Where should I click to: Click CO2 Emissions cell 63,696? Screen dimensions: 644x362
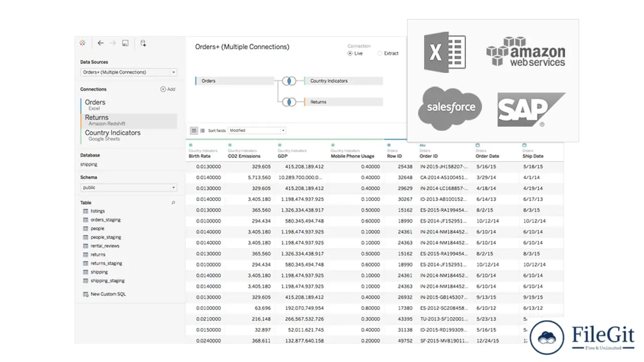[x=262, y=308]
